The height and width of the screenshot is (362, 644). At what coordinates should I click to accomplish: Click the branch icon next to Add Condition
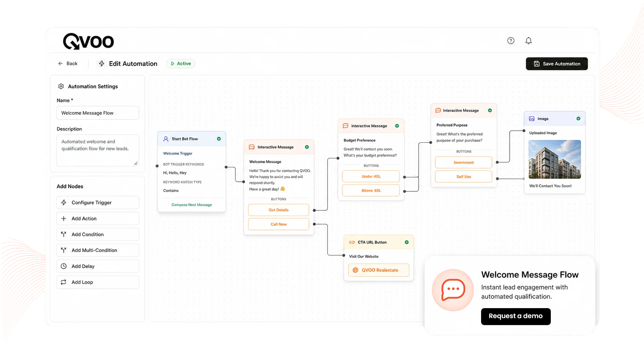click(x=64, y=234)
